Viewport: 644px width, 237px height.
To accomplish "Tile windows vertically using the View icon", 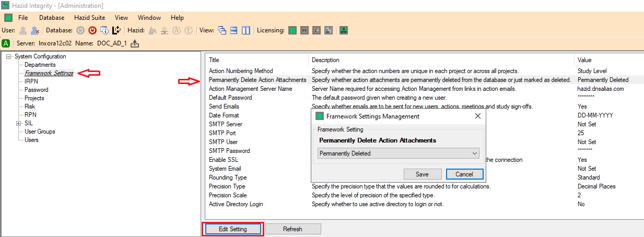I will pyautogui.click(x=245, y=30).
